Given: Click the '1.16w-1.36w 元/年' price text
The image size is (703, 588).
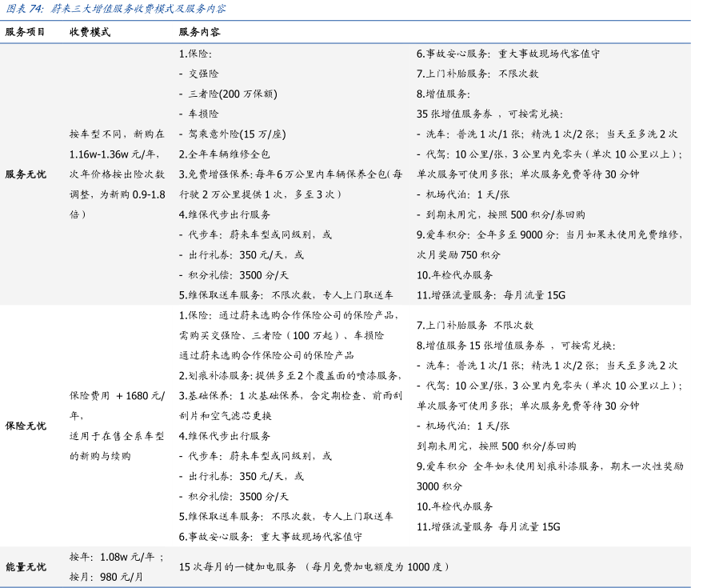Looking at the screenshot, I should point(114,154).
